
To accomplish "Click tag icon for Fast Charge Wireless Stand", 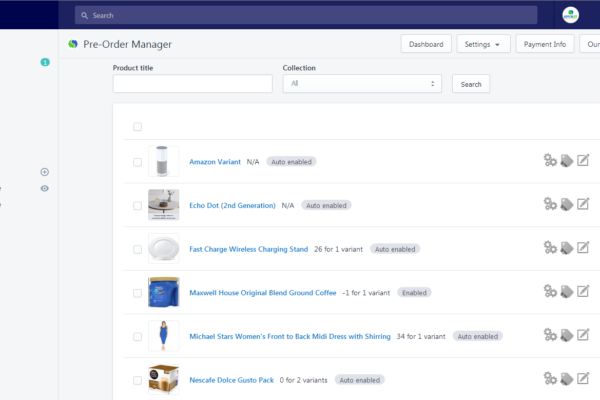I will [567, 248].
